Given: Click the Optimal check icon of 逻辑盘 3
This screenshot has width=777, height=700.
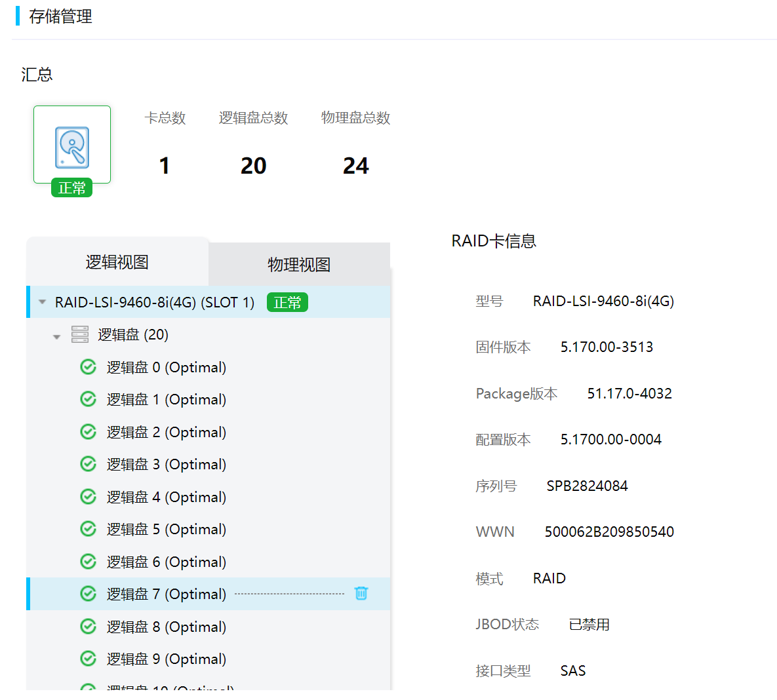Looking at the screenshot, I should point(88,464).
